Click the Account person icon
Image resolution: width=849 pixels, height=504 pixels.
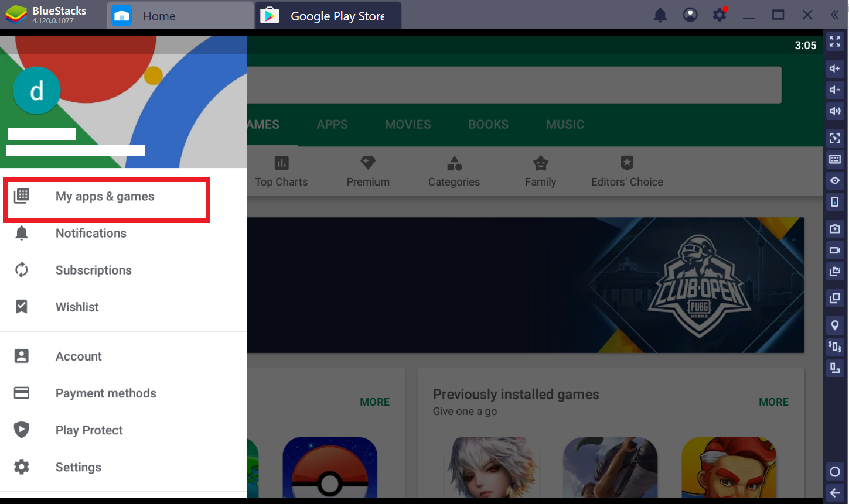pyautogui.click(x=22, y=356)
